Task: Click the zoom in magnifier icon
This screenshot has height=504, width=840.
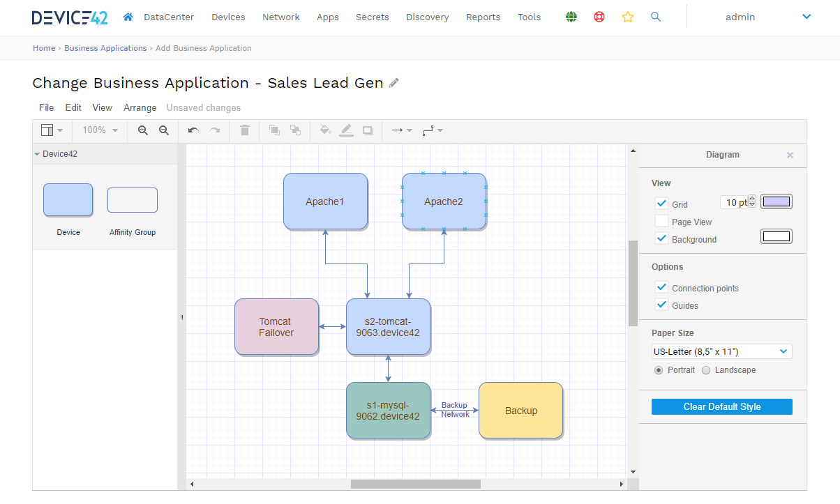Action: pyautogui.click(x=143, y=130)
